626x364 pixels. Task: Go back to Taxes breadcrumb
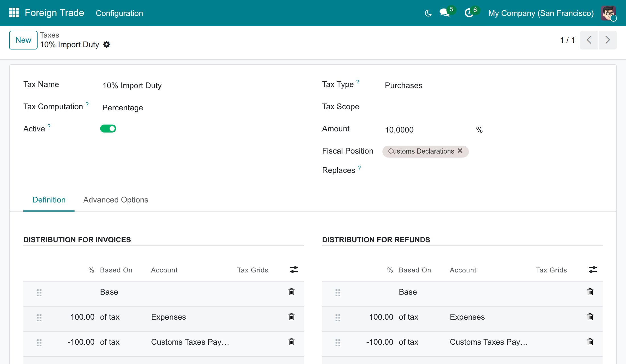coord(50,35)
